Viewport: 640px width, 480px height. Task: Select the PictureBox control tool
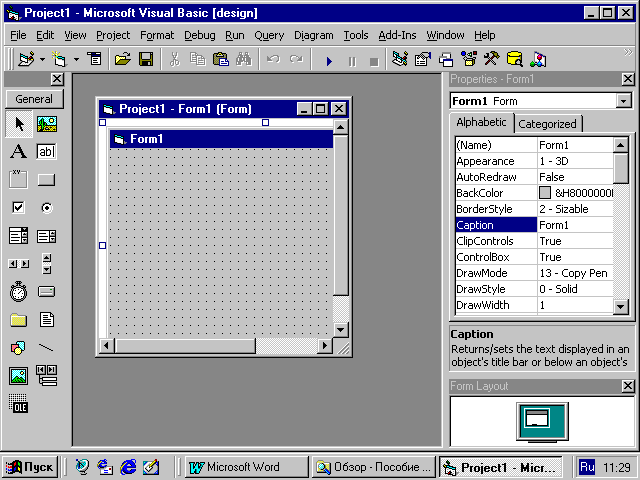coord(47,124)
